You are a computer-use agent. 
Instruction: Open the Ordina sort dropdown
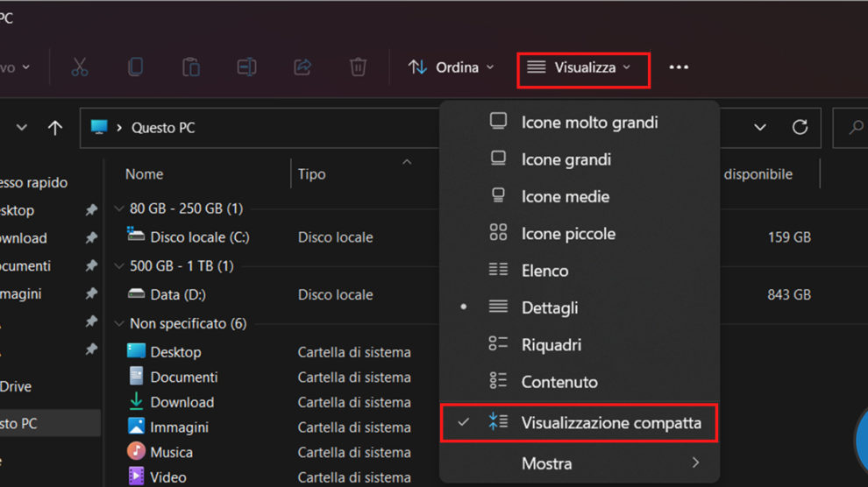(x=452, y=67)
